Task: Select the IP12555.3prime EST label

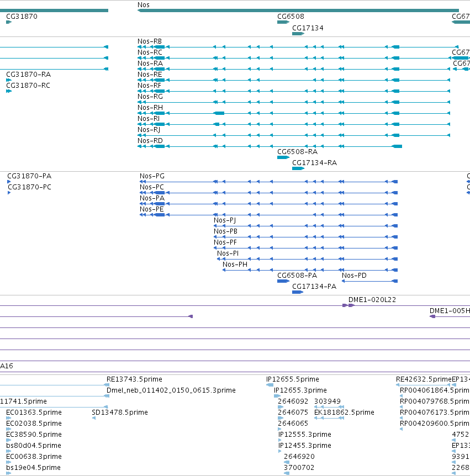Action: (305, 435)
